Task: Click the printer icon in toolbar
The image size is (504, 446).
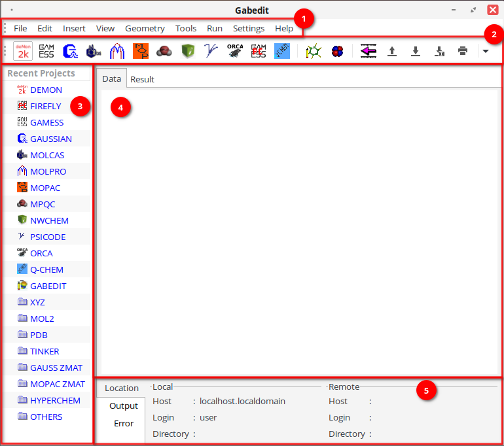Action: coord(463,51)
